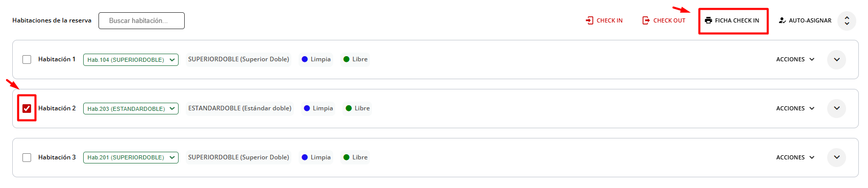Expand Habitación 1 details with round chevron
868x188 pixels.
point(836,59)
